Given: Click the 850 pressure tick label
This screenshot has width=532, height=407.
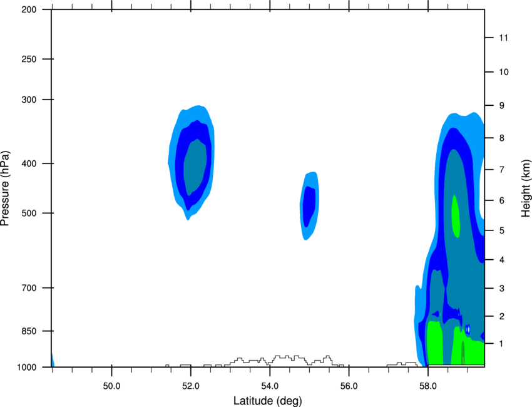Looking at the screenshot, I should (29, 331).
